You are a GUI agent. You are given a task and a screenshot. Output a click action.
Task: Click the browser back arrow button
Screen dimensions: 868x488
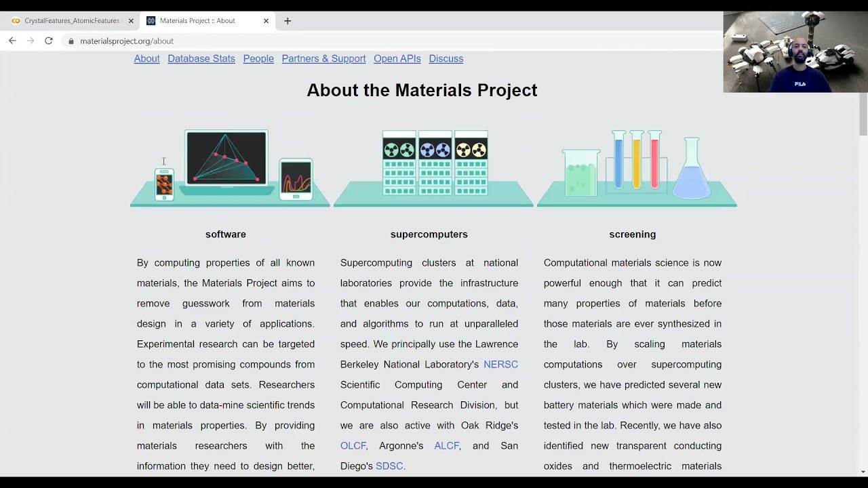coord(12,41)
